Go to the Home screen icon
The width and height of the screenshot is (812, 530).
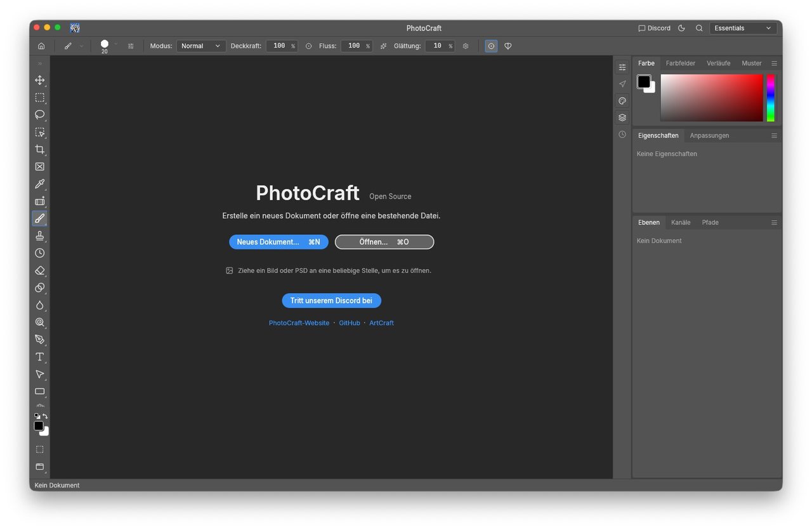(41, 46)
